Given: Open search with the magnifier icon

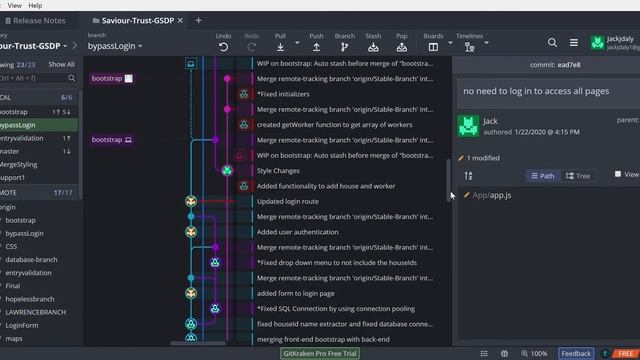Looking at the screenshot, I should (552, 42).
